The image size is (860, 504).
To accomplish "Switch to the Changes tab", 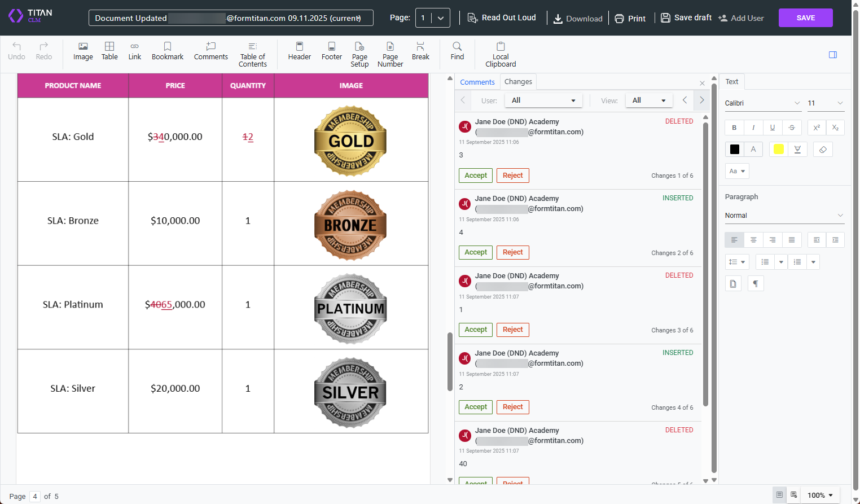I will pos(518,82).
